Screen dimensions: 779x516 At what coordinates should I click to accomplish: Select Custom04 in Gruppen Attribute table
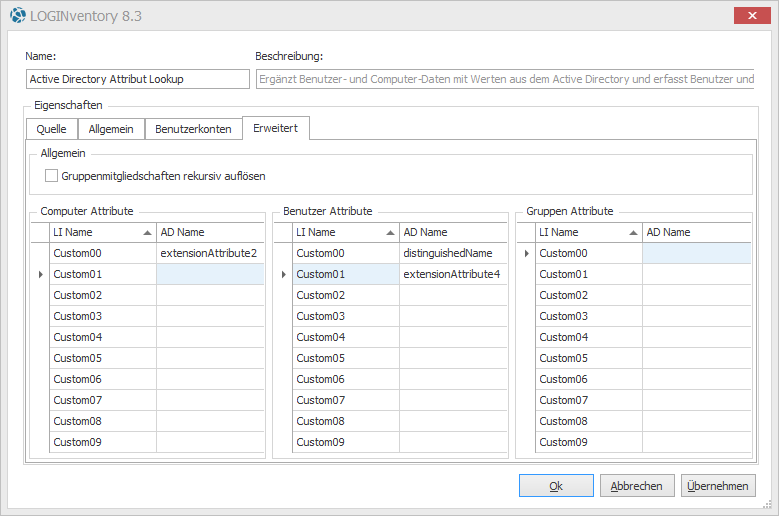click(589, 337)
